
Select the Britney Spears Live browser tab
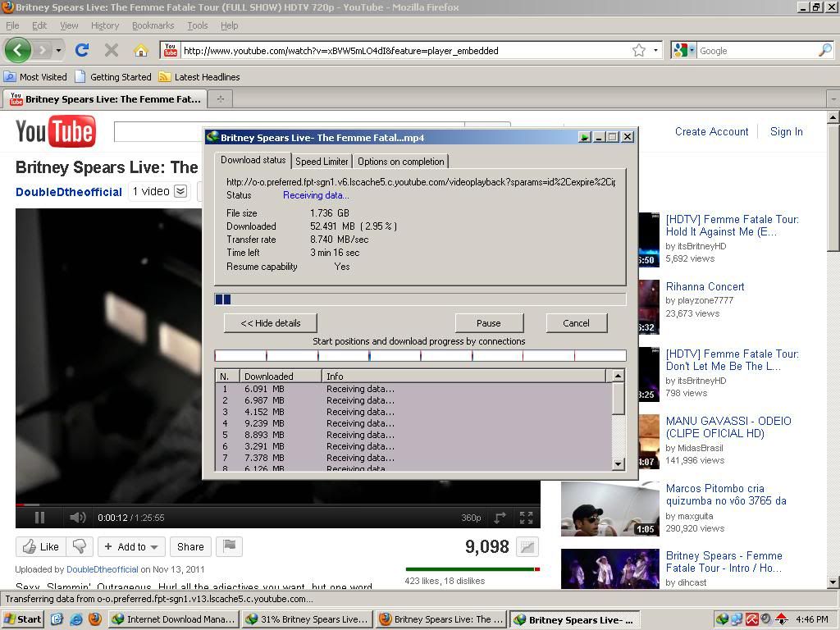pyautogui.click(x=105, y=98)
